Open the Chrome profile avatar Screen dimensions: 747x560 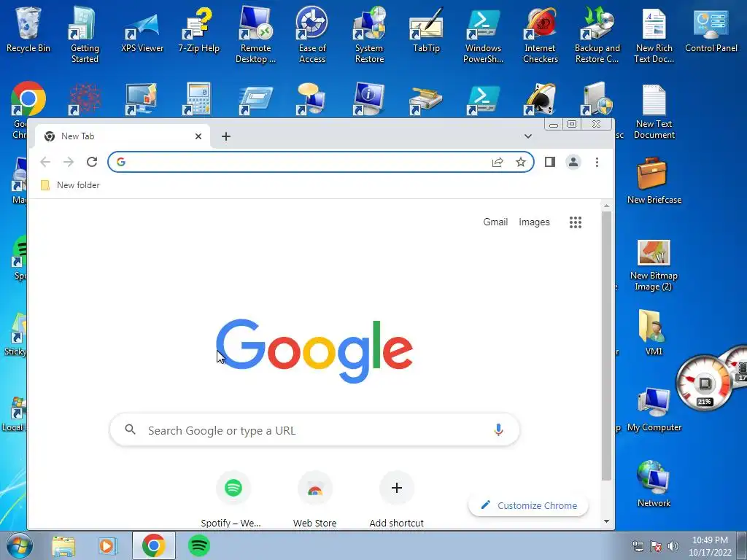(x=573, y=162)
